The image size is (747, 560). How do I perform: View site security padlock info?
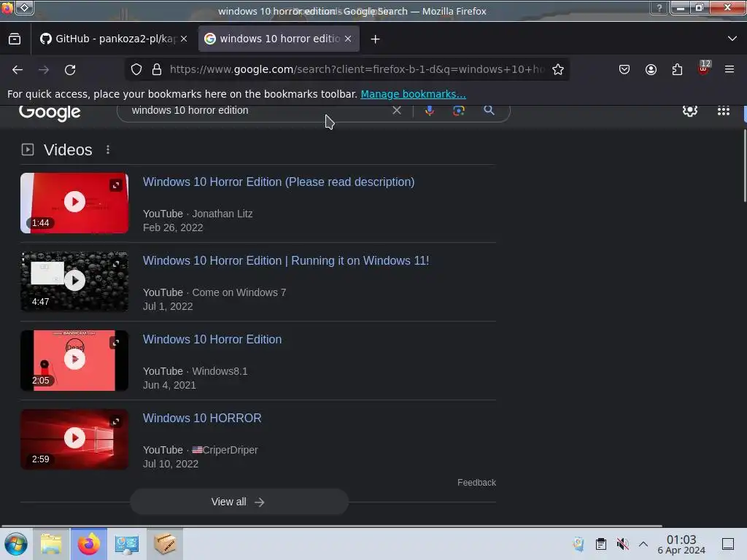click(157, 69)
